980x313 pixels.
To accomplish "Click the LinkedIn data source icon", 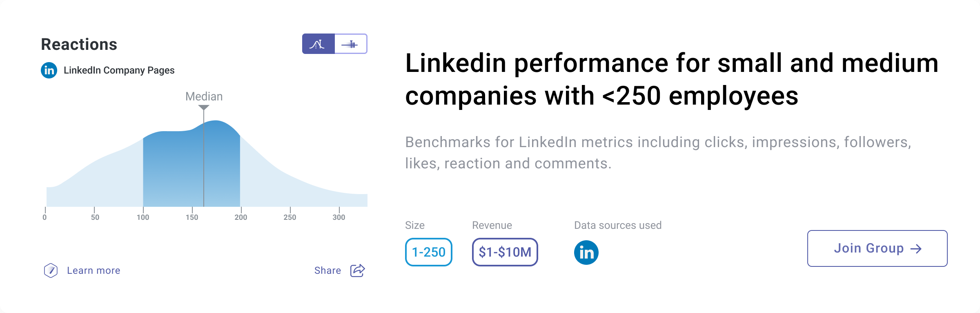I will click(x=586, y=253).
